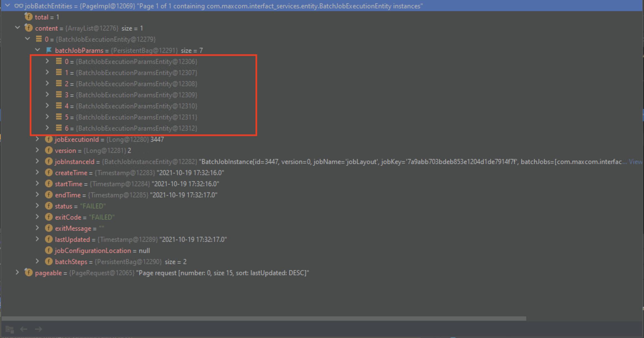
Task: Expand BatchJobExecutionParamsEntity@12309 entry
Action: click(x=47, y=95)
